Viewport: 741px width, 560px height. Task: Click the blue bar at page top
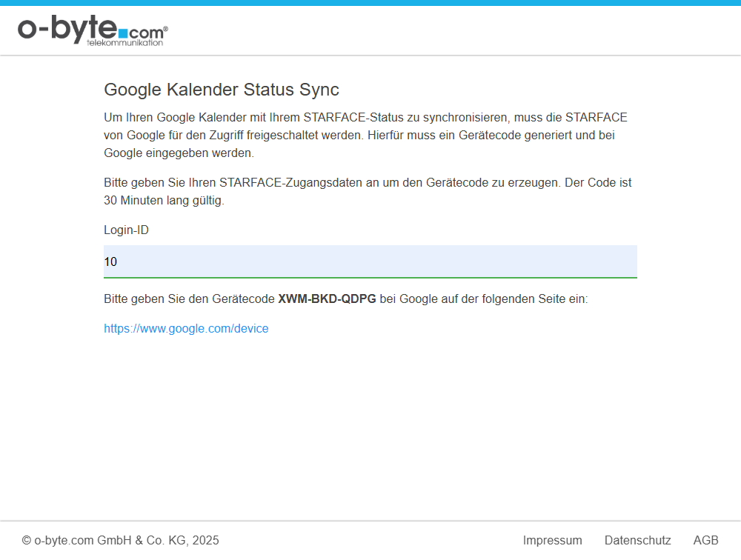click(370, 3)
